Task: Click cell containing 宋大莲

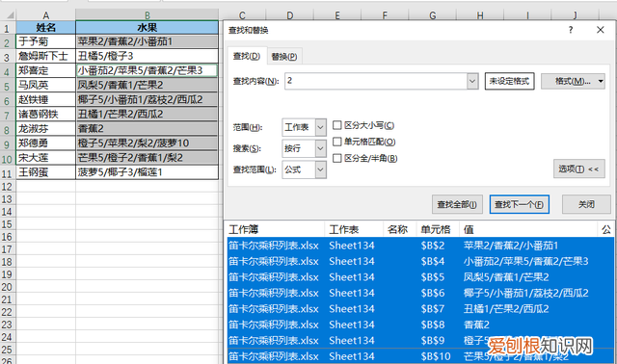Action: click(x=45, y=158)
